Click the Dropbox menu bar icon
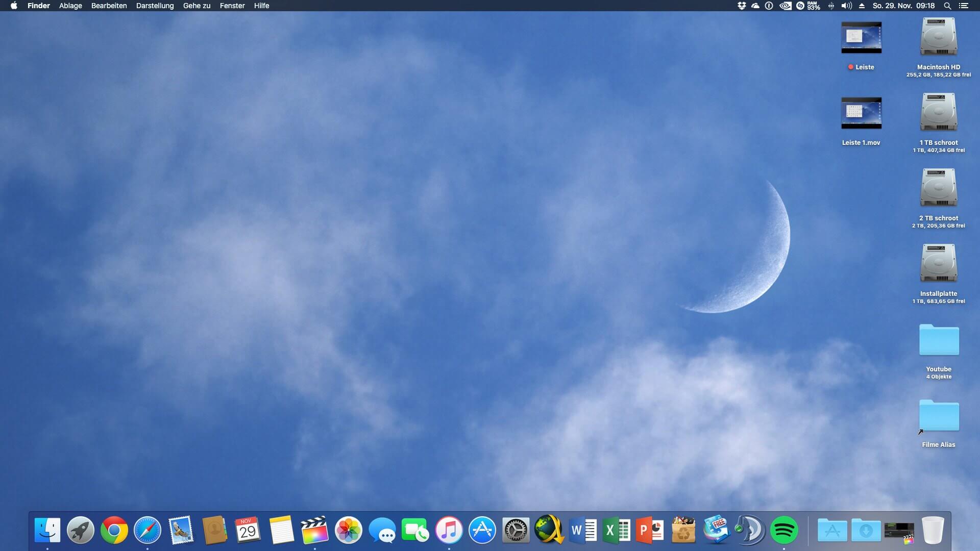Screen dimensions: 980x551 742,6
